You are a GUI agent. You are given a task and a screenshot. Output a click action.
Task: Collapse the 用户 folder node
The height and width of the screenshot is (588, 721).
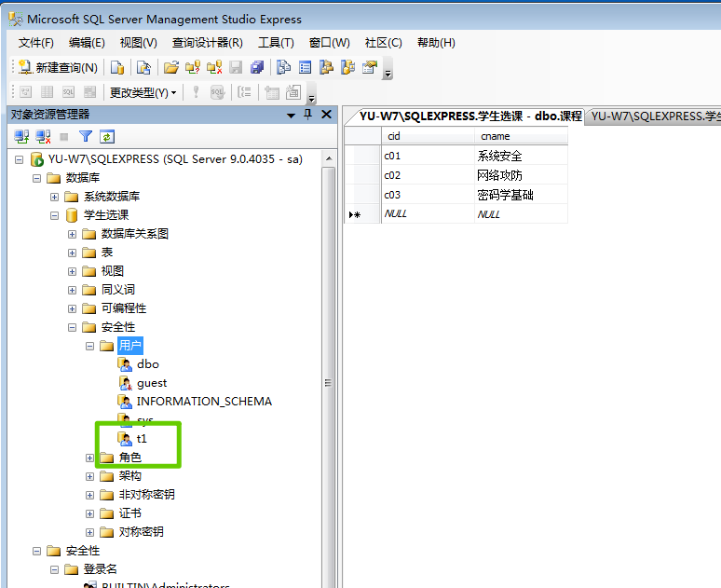[x=89, y=346]
